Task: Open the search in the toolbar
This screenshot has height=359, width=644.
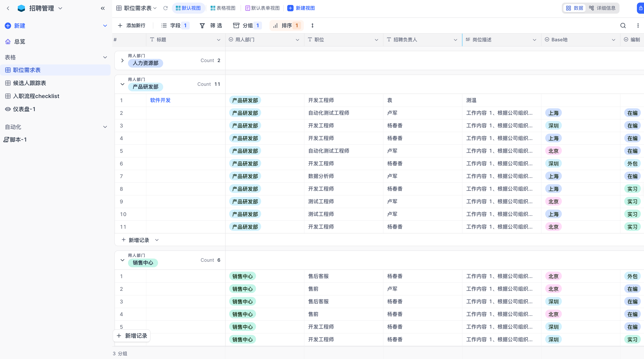Action: coord(623,26)
